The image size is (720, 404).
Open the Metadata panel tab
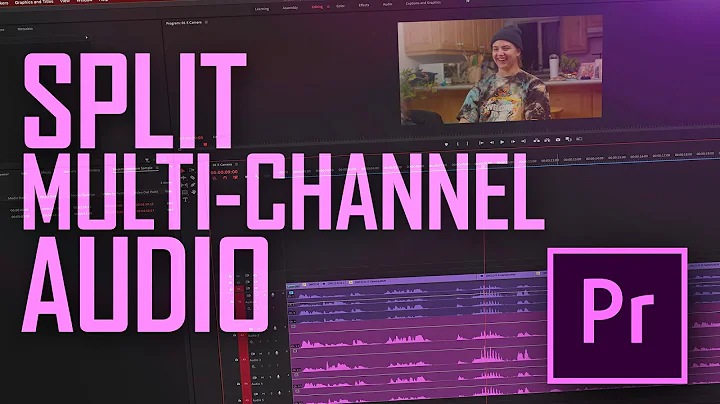[25, 29]
